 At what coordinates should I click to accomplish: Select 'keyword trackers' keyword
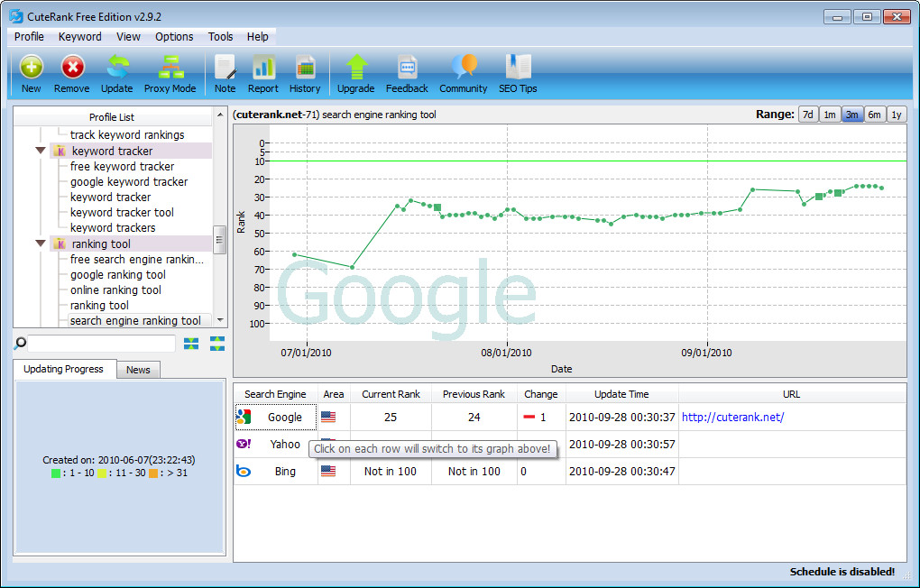pos(113,227)
